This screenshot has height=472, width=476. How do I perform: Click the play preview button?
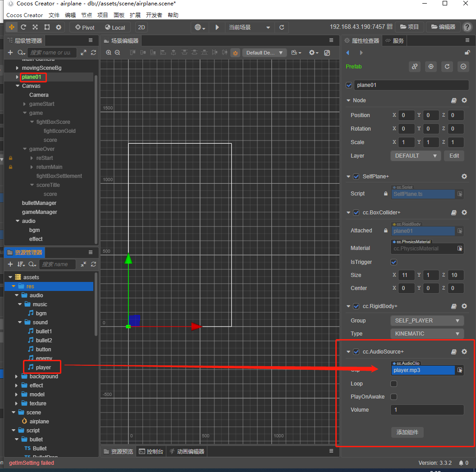point(217,27)
